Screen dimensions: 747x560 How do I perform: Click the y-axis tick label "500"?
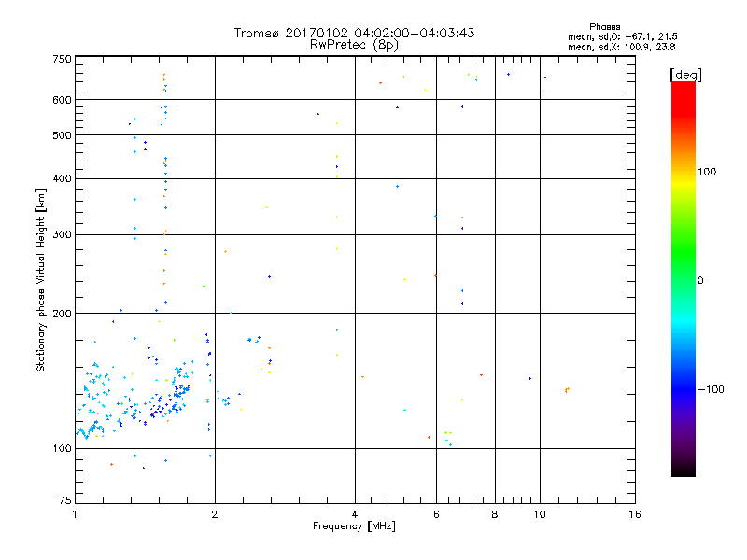click(x=62, y=135)
